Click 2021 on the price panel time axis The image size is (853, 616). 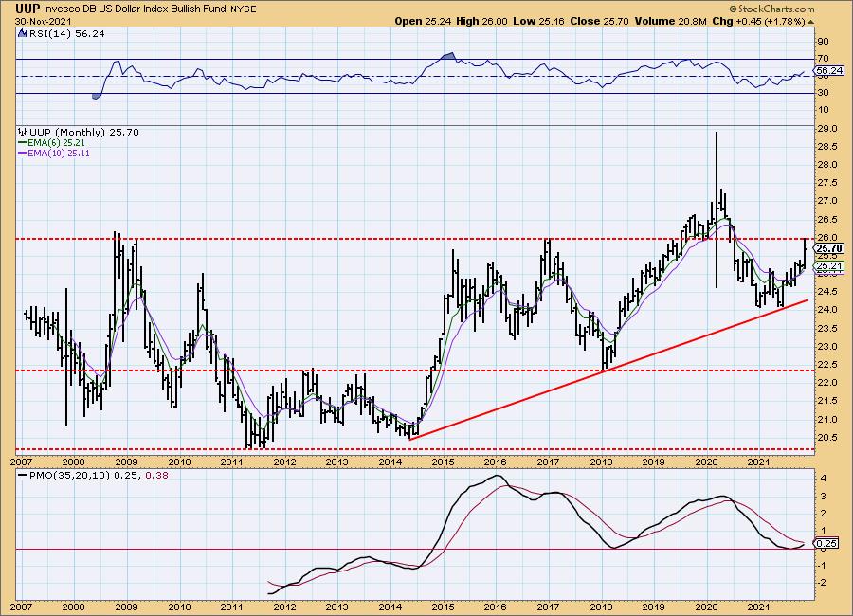(759, 462)
